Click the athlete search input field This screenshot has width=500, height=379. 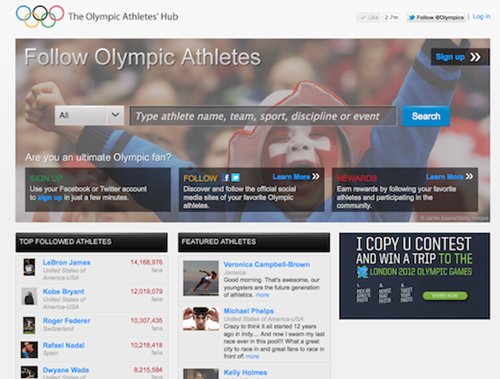tap(263, 116)
